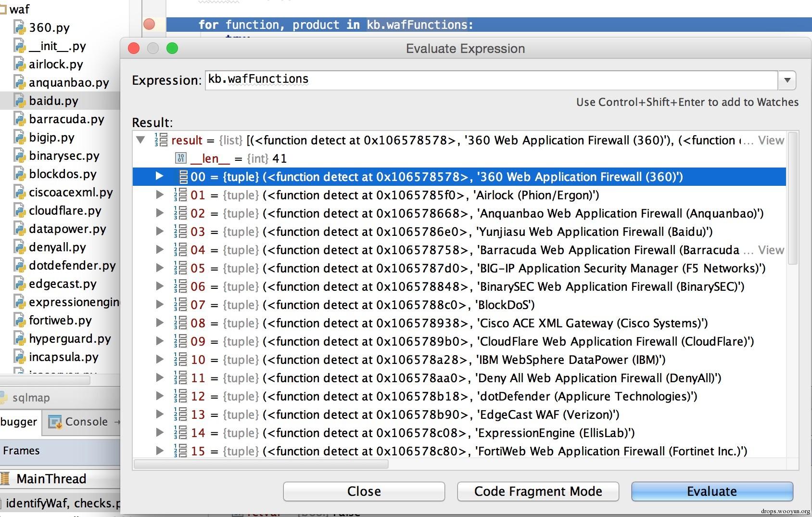Click the waf folder icon

[x=3, y=9]
